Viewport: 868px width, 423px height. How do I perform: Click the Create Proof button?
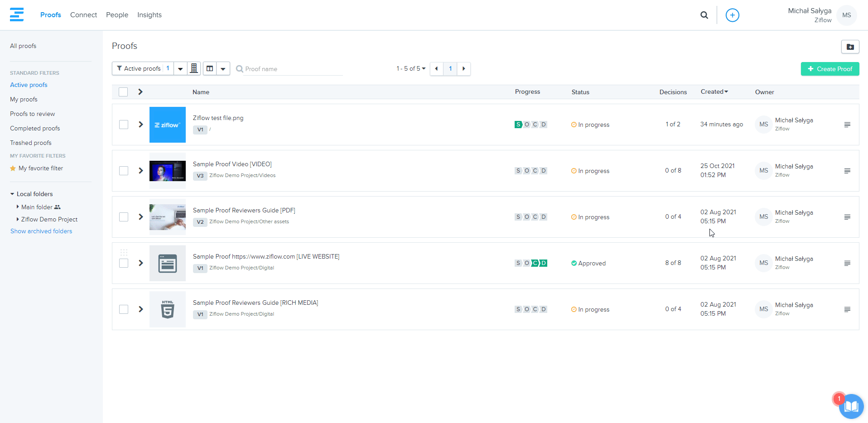(829, 69)
